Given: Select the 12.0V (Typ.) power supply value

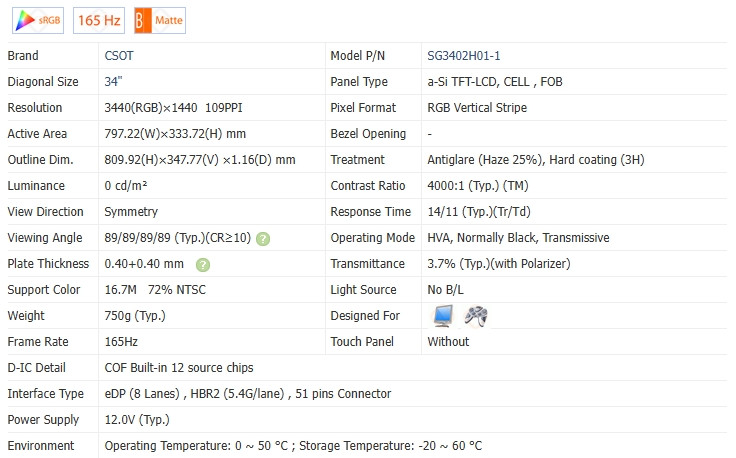Looking at the screenshot, I should coord(137,420).
